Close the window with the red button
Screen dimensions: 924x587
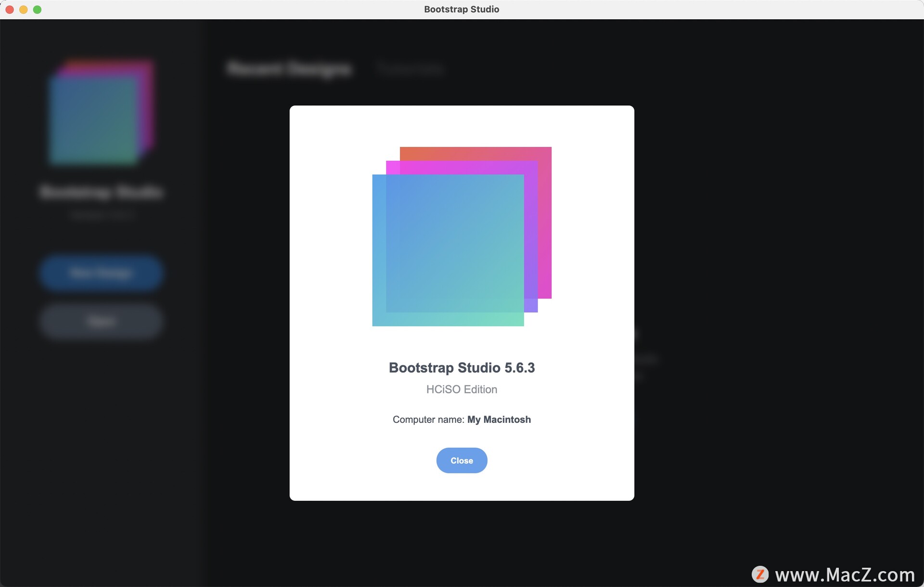point(10,10)
